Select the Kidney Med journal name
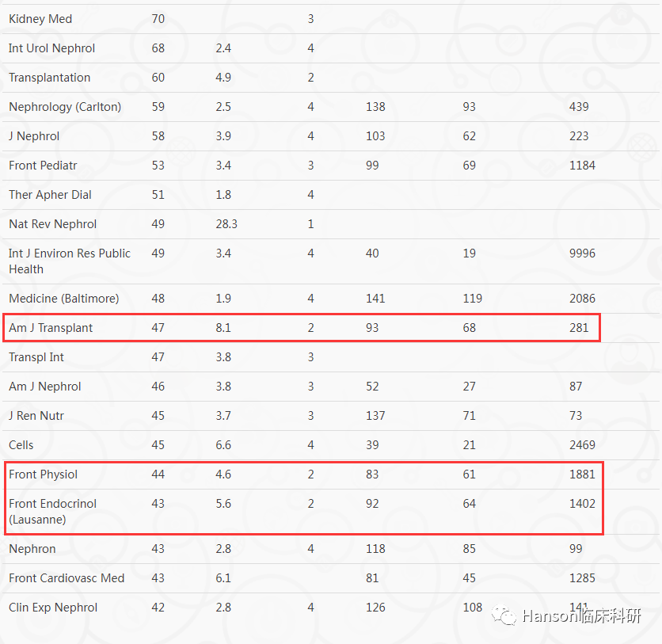 tap(40, 19)
